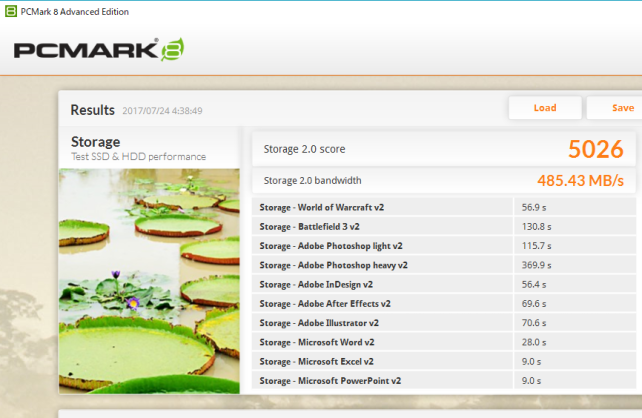Select the Adobe Photoshop light v2 row
This screenshot has height=418, width=642.
pyautogui.click(x=444, y=246)
